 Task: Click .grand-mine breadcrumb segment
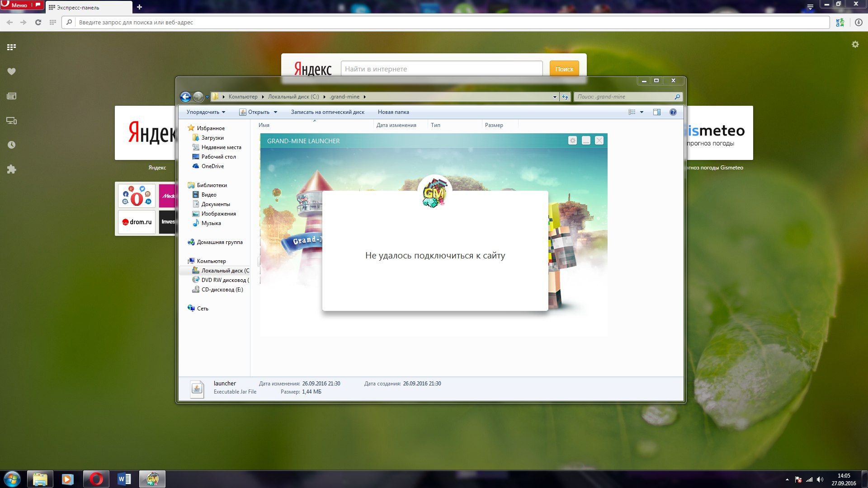pos(344,97)
